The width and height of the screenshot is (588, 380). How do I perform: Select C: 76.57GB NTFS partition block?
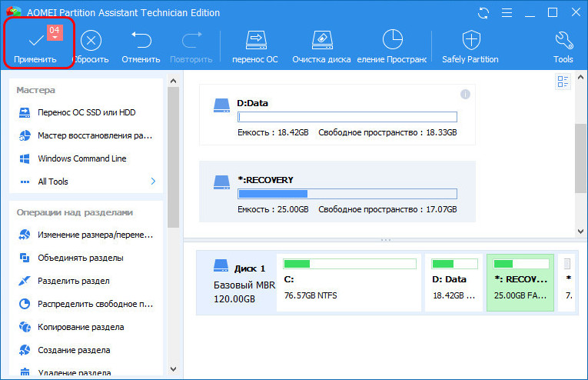coord(349,283)
